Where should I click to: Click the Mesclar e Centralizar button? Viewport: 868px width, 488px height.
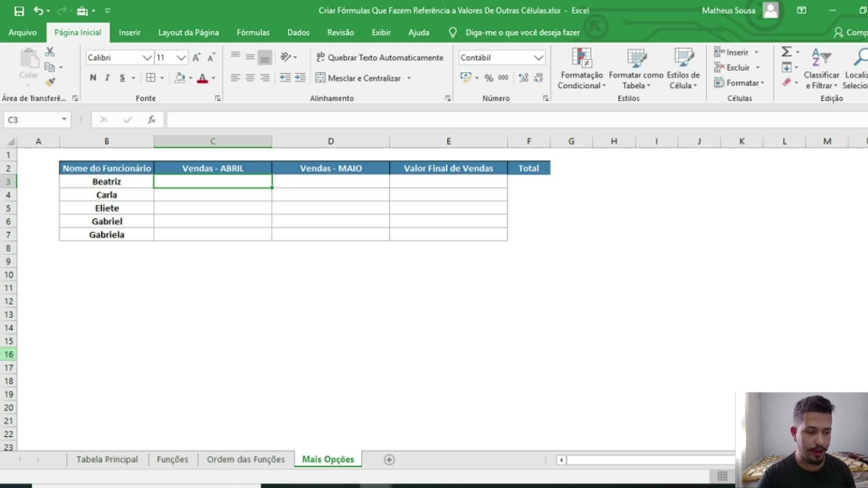(x=358, y=78)
